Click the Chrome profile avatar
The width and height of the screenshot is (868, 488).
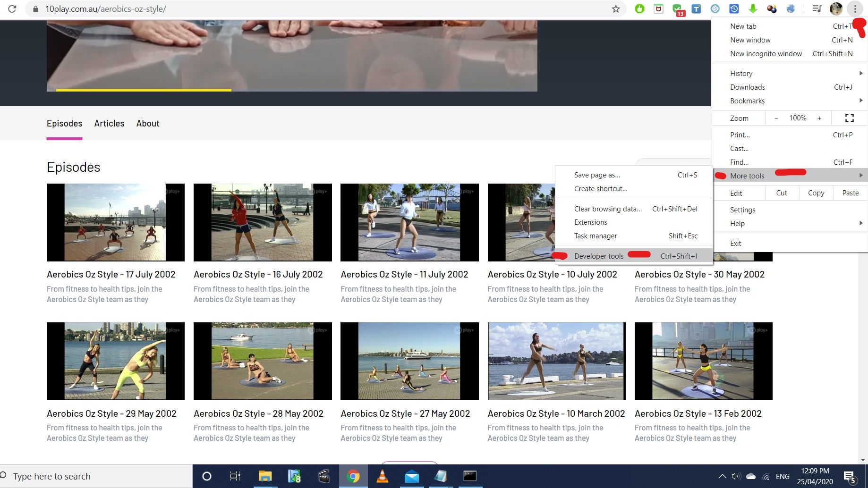[836, 9]
